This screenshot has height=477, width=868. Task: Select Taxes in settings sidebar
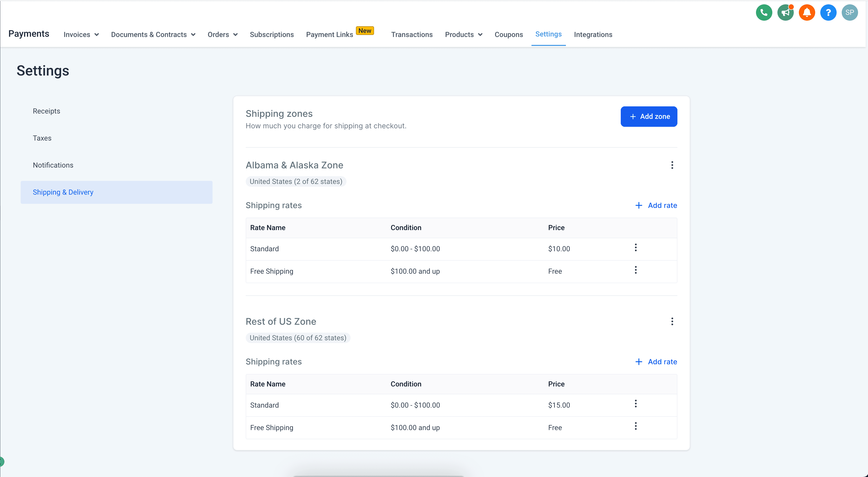pyautogui.click(x=42, y=138)
